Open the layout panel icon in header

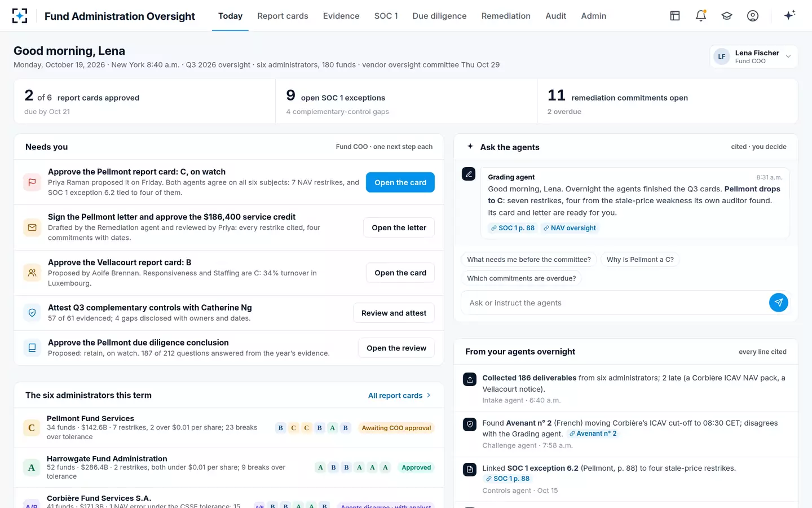coord(675,16)
